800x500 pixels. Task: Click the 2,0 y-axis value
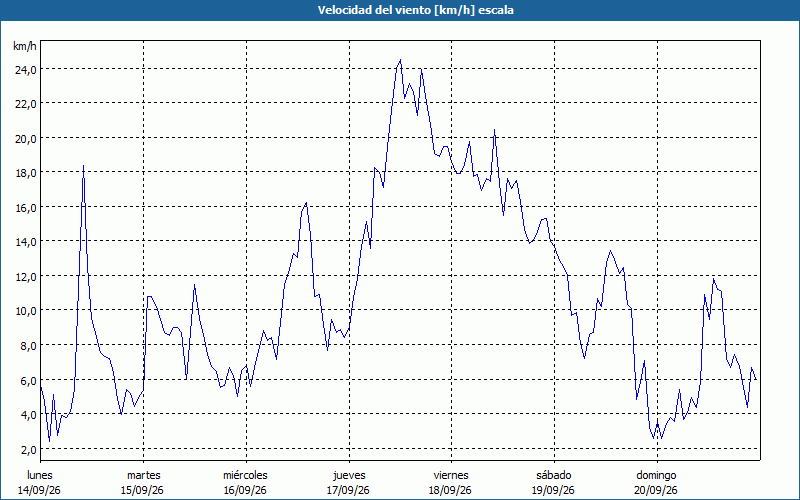28,449
